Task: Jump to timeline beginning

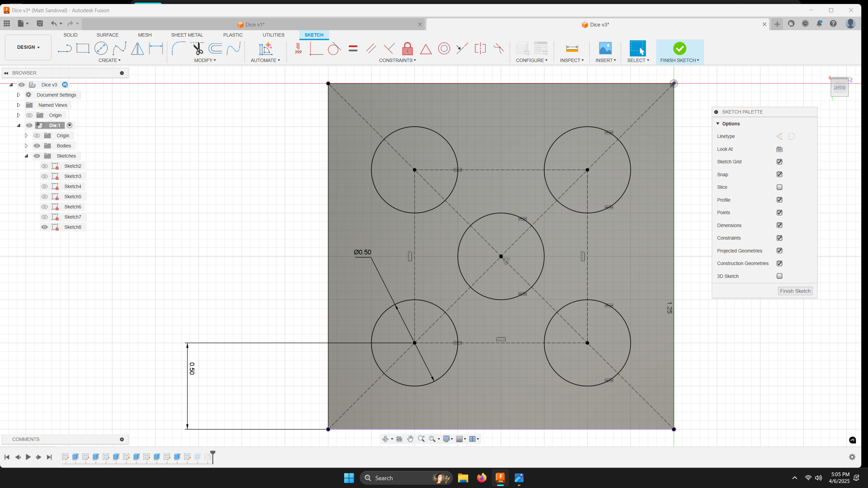Action: tap(7, 457)
